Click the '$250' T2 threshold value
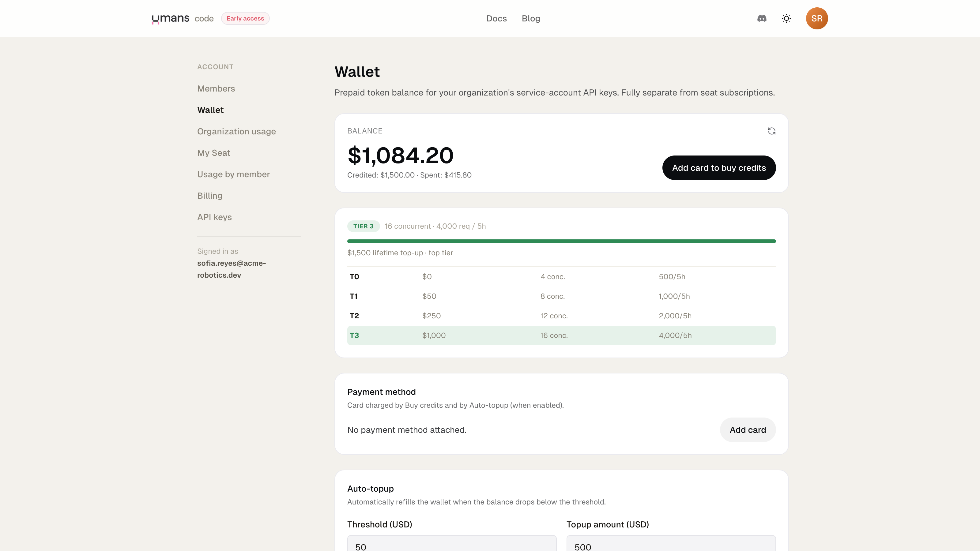This screenshot has width=980, height=551. pos(432,316)
